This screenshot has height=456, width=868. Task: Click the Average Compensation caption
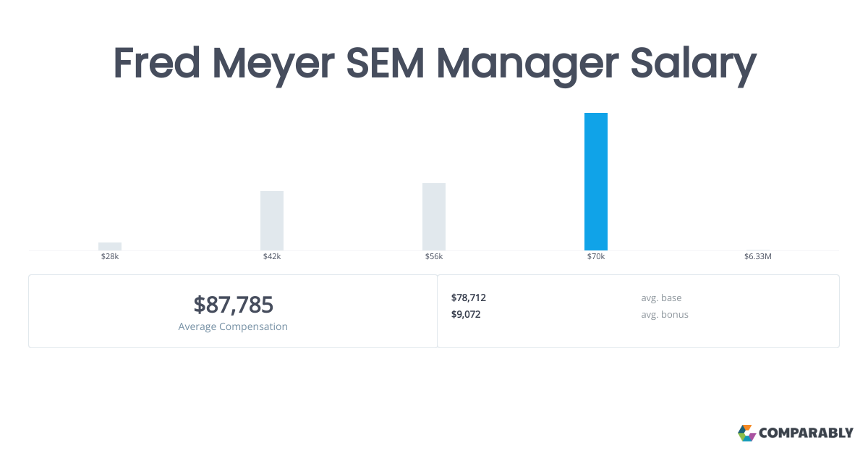tap(233, 326)
